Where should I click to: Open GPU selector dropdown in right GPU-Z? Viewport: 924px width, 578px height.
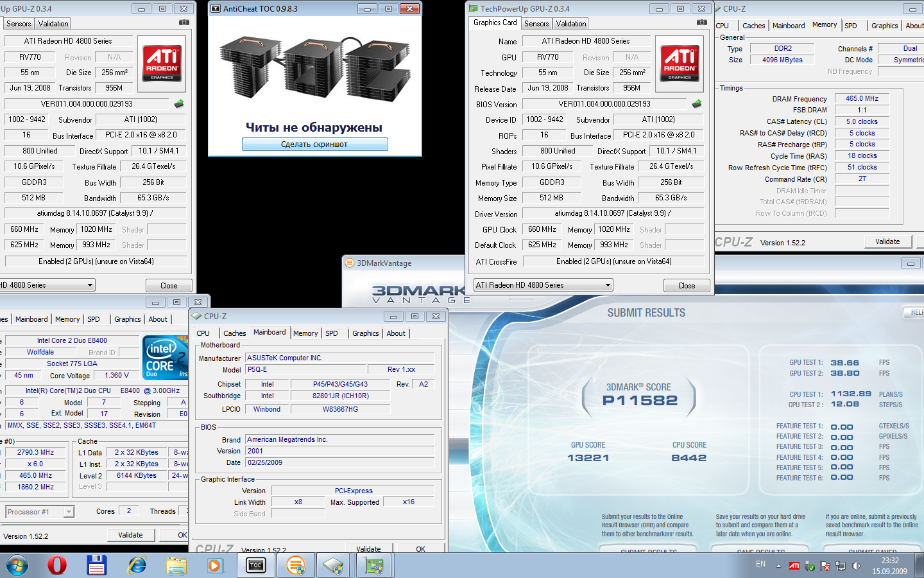point(543,285)
